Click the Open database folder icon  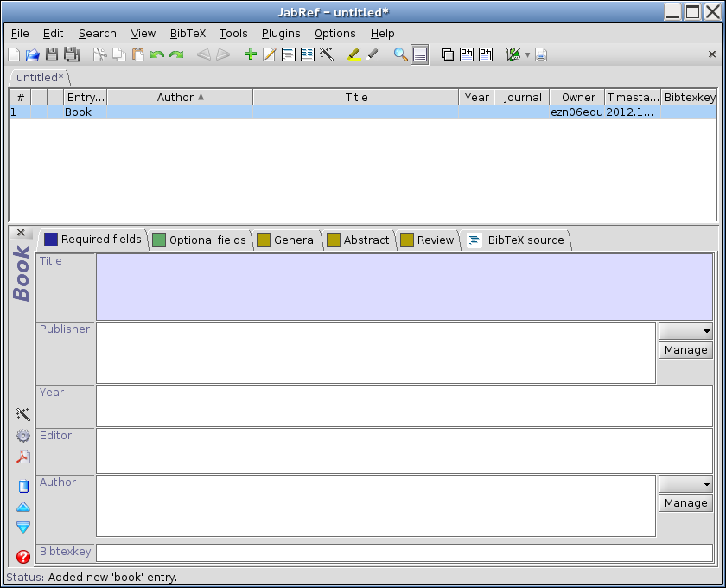tap(33, 54)
